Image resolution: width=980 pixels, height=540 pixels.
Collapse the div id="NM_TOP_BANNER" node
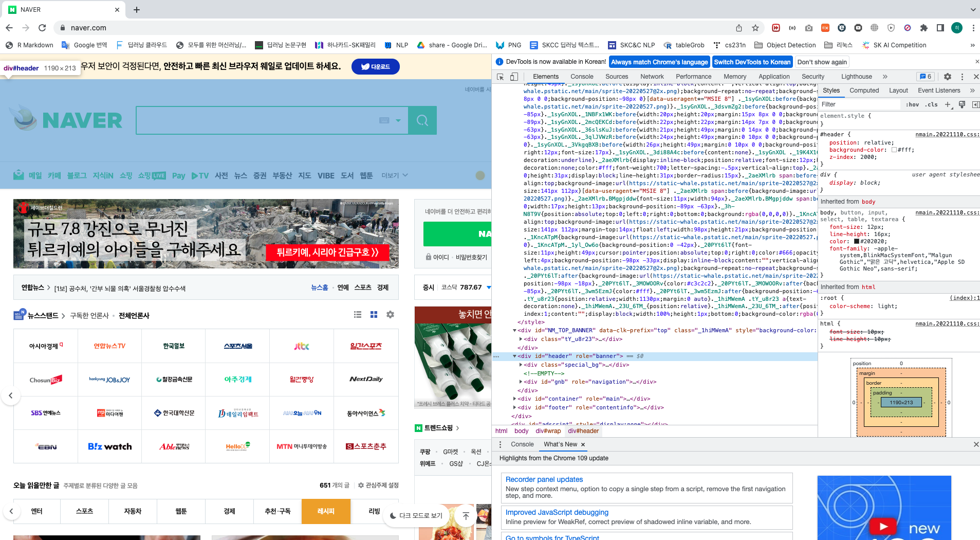tap(514, 331)
